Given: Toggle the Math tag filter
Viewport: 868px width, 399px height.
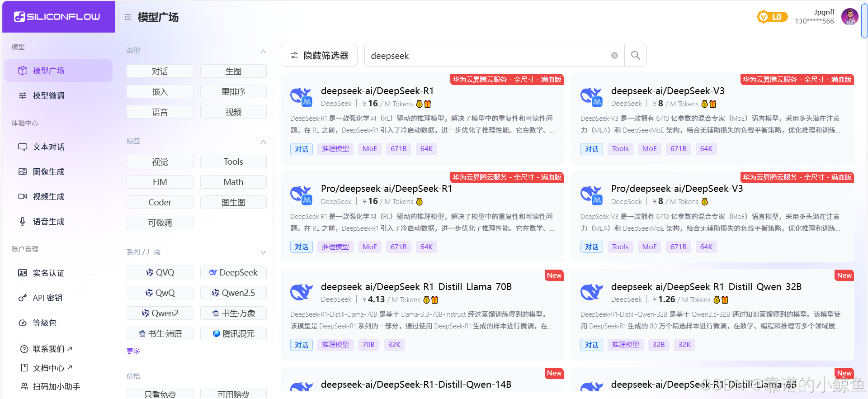Looking at the screenshot, I should pyautogui.click(x=233, y=182).
